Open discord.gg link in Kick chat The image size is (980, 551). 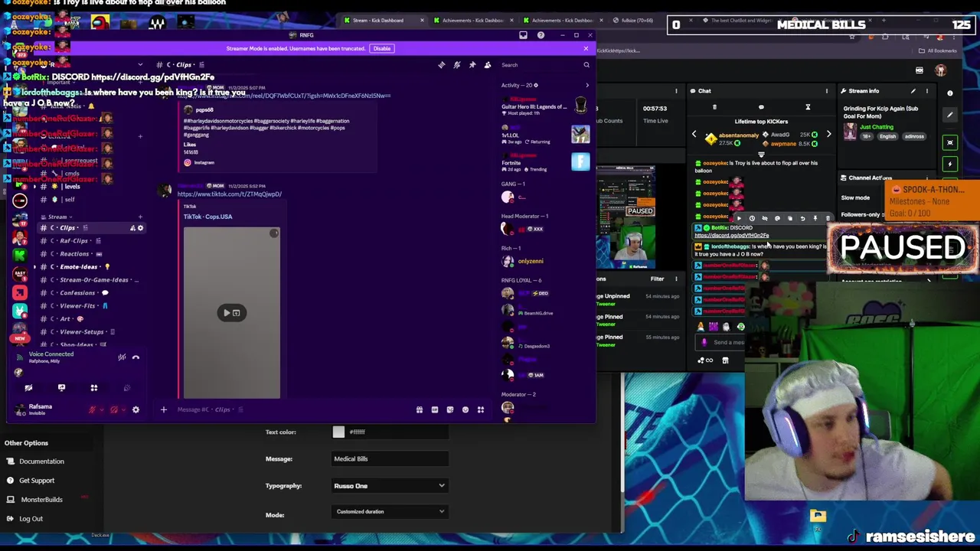731,236
